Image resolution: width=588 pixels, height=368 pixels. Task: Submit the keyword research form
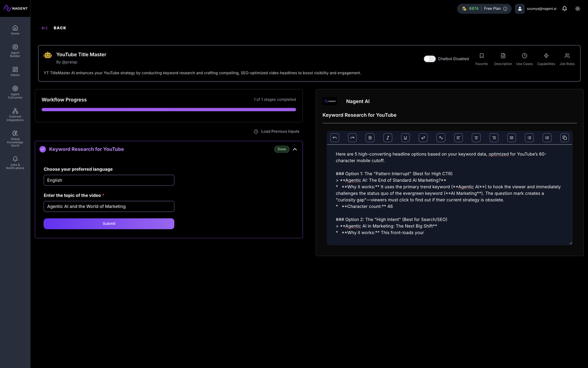tap(109, 224)
